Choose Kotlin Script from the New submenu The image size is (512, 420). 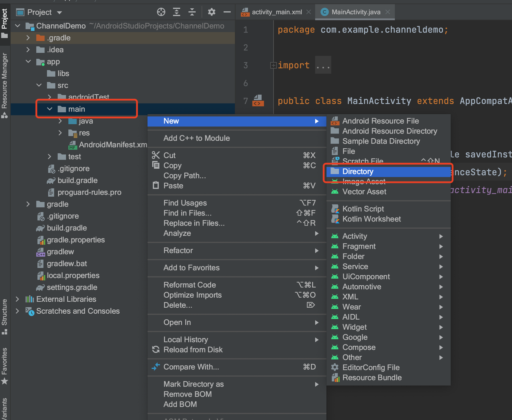click(x=363, y=209)
